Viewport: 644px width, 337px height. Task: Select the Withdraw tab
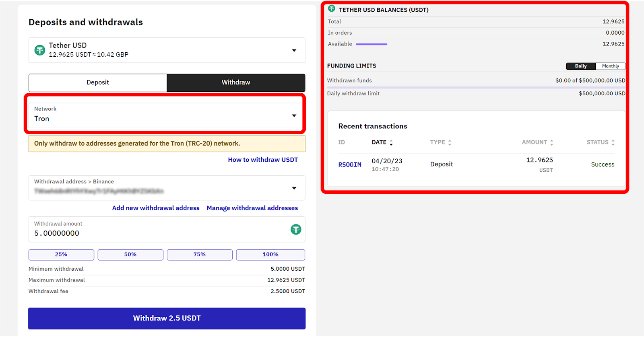pyautogui.click(x=236, y=82)
